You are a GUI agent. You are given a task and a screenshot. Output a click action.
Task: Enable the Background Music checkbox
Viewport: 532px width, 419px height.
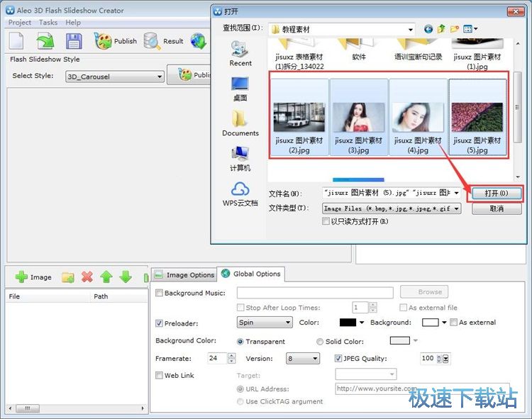pos(159,293)
